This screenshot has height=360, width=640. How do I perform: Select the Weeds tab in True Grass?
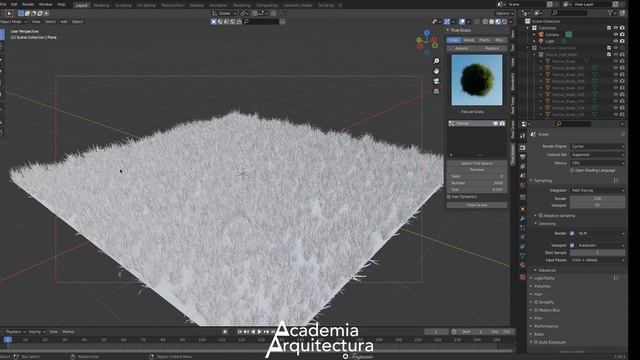469,40
